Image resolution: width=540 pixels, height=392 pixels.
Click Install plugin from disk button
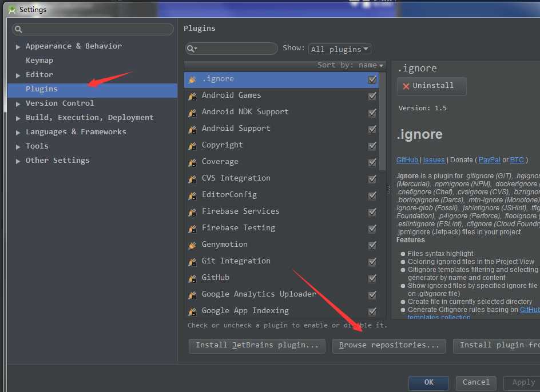click(x=497, y=346)
